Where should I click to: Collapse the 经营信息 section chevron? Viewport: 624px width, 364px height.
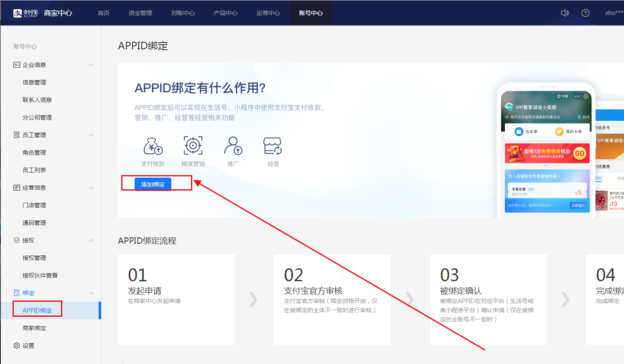91,188
